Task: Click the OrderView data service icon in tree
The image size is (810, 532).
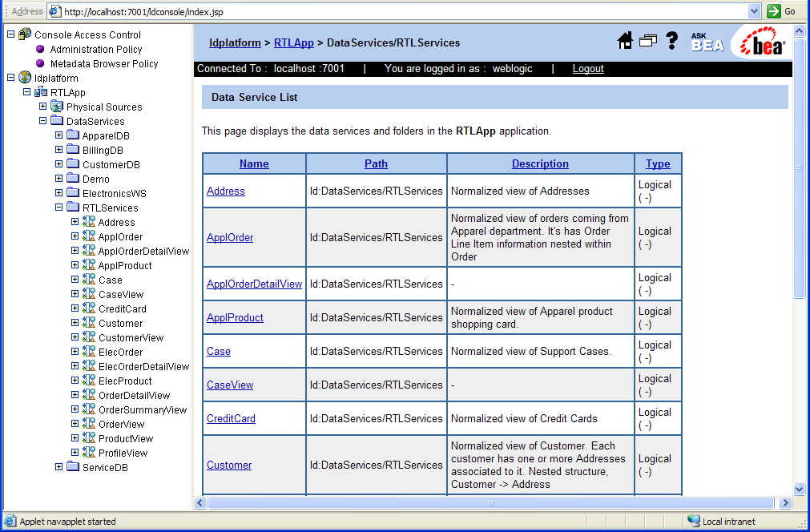Action: [89, 424]
